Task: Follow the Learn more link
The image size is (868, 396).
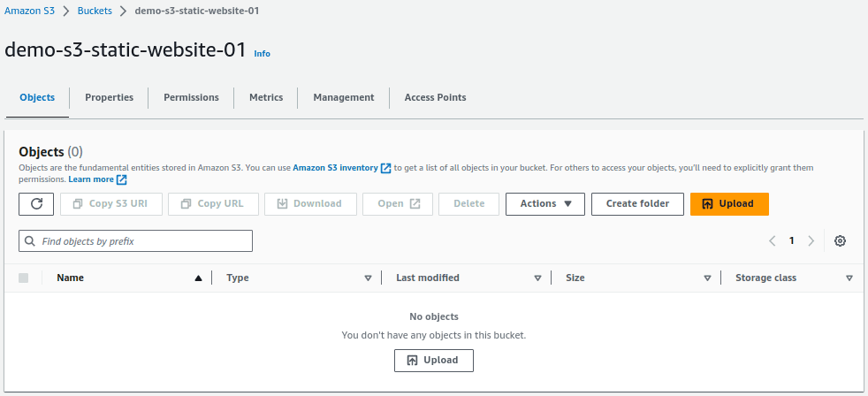Action: click(91, 180)
